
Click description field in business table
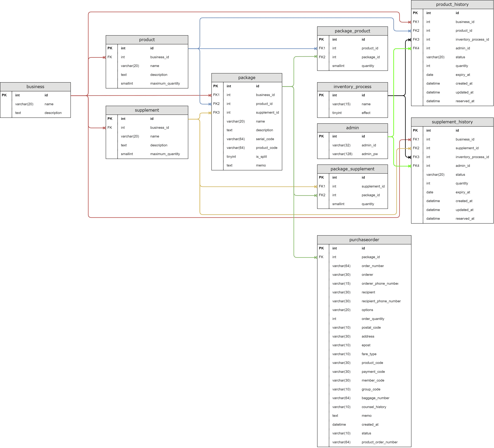click(x=53, y=113)
